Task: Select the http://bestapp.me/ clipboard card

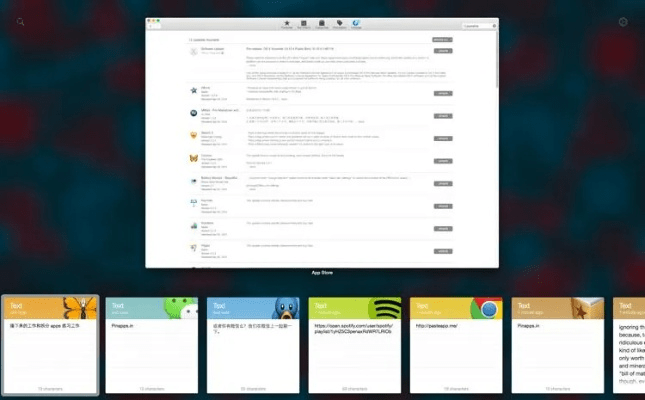Action: click(457, 350)
